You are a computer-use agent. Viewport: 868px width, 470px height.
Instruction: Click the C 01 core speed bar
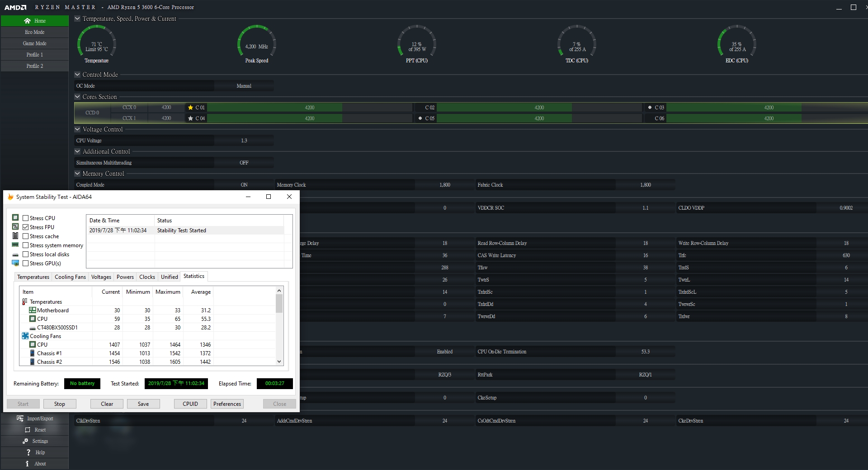pos(310,108)
